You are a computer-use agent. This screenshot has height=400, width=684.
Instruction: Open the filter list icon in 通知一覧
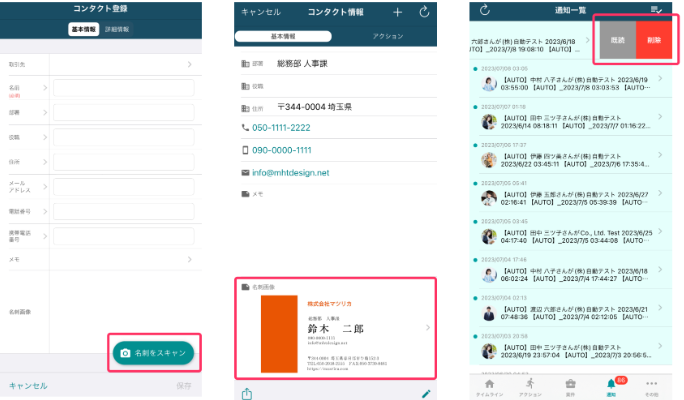tap(656, 10)
